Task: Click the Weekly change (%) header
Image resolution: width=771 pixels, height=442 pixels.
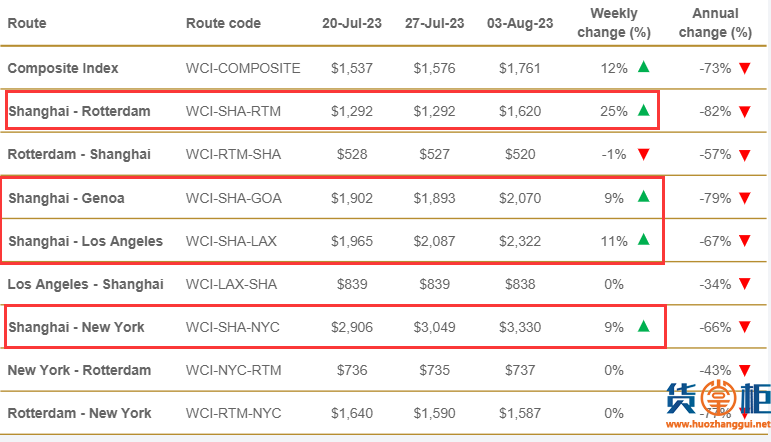Action: (x=614, y=23)
